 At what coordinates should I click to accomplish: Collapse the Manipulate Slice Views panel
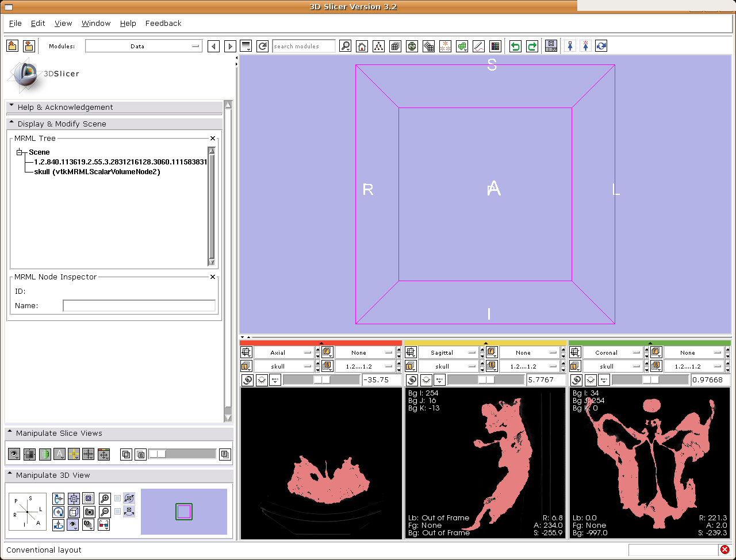pyautogui.click(x=119, y=433)
